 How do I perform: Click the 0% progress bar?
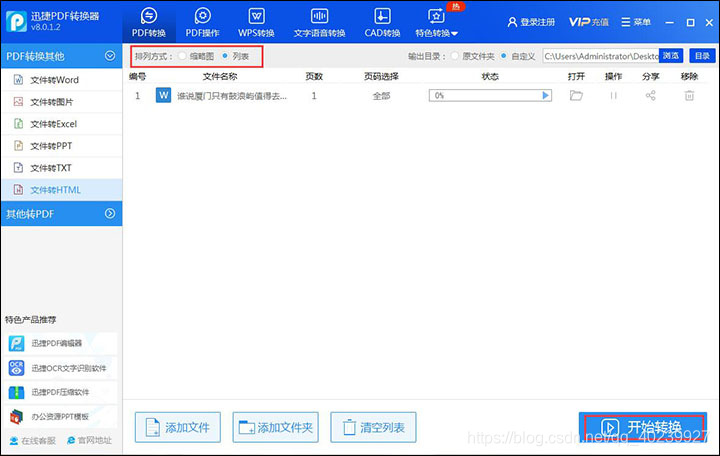tap(490, 96)
